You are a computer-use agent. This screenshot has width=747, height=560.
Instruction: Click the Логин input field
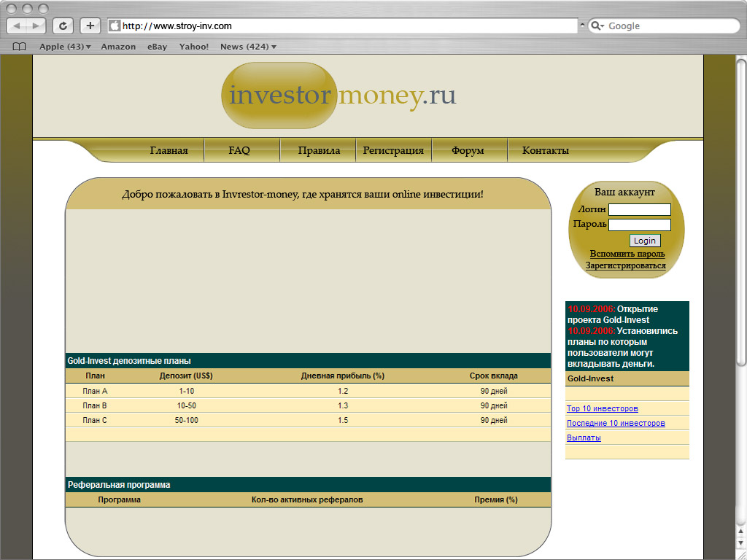click(x=639, y=209)
